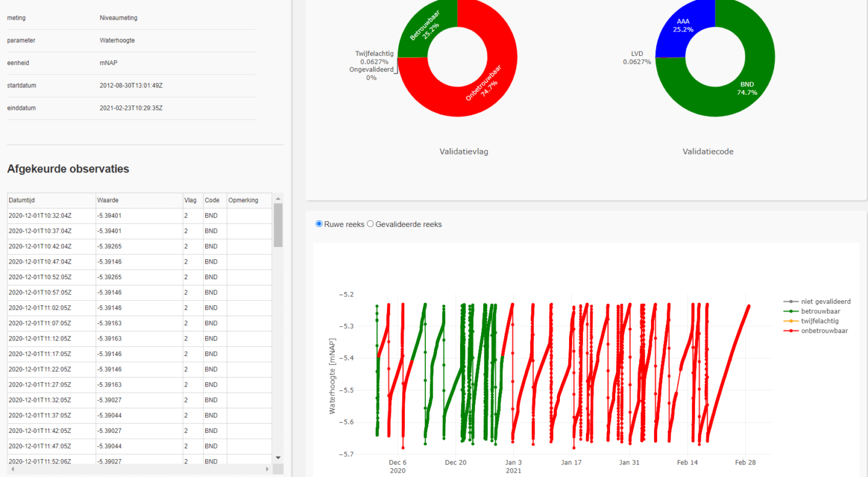
Task: Select cell 2020-12-01T10:42:04Z
Action: [x=51, y=246]
